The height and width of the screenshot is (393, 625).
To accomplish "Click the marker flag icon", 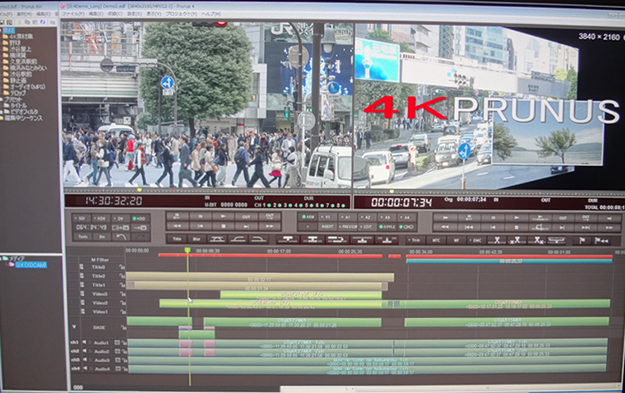I will tap(582, 240).
